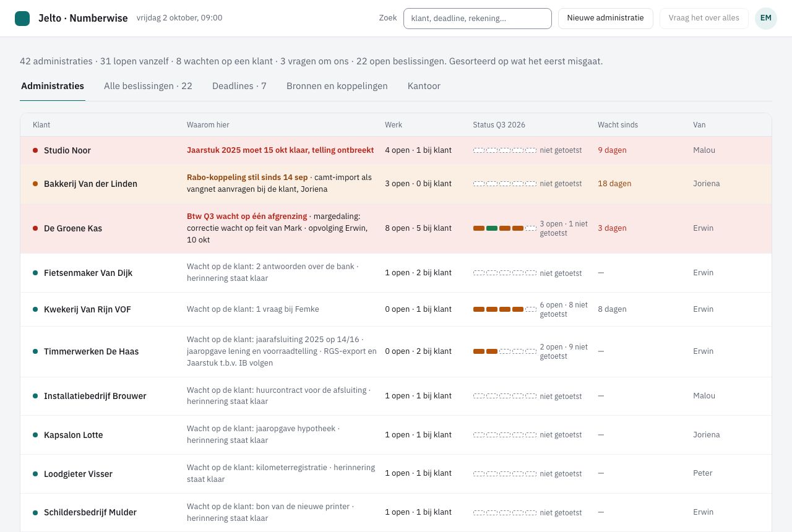Click the red status dot for Studio Noor
The image size is (792, 532).
(x=35, y=150)
